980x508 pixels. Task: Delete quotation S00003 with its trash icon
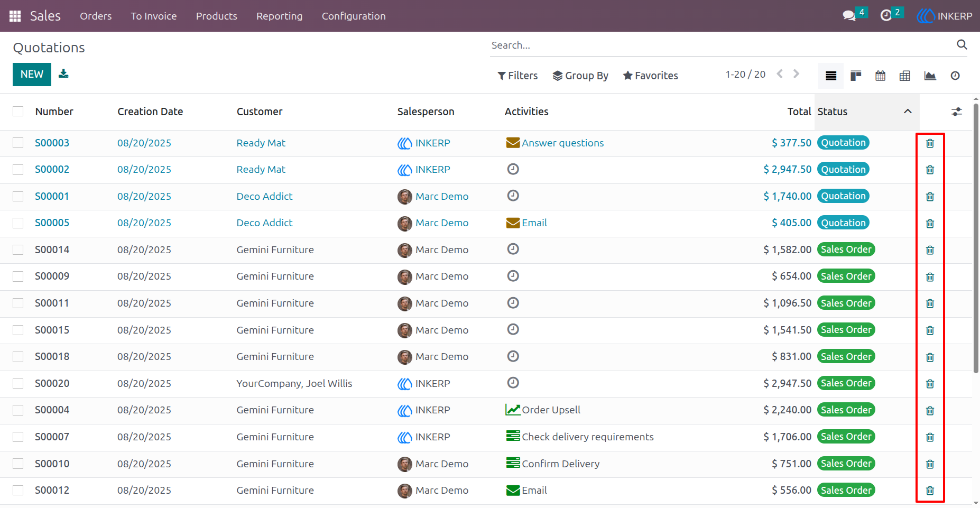[x=930, y=143]
